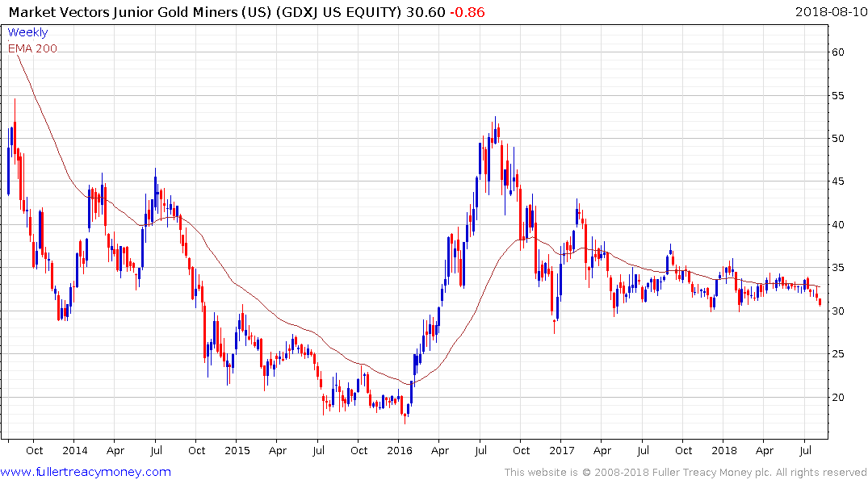868x484 pixels.
Task: Click the x-axis label '2017'
Action: click(562, 450)
